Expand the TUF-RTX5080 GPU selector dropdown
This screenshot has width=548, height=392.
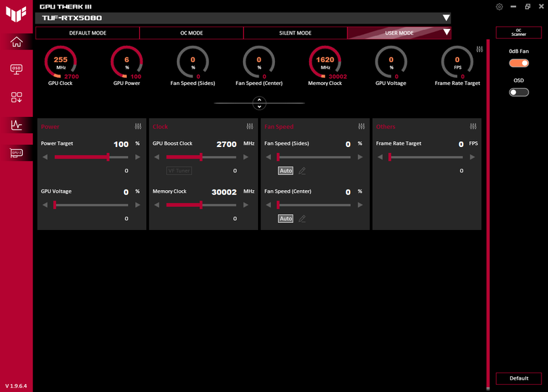coord(446,18)
